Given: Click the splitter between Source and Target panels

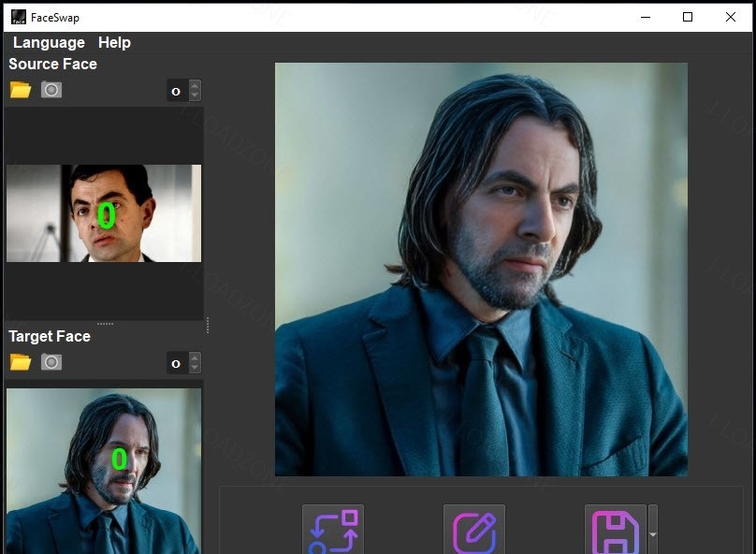Looking at the screenshot, I should point(105,324).
